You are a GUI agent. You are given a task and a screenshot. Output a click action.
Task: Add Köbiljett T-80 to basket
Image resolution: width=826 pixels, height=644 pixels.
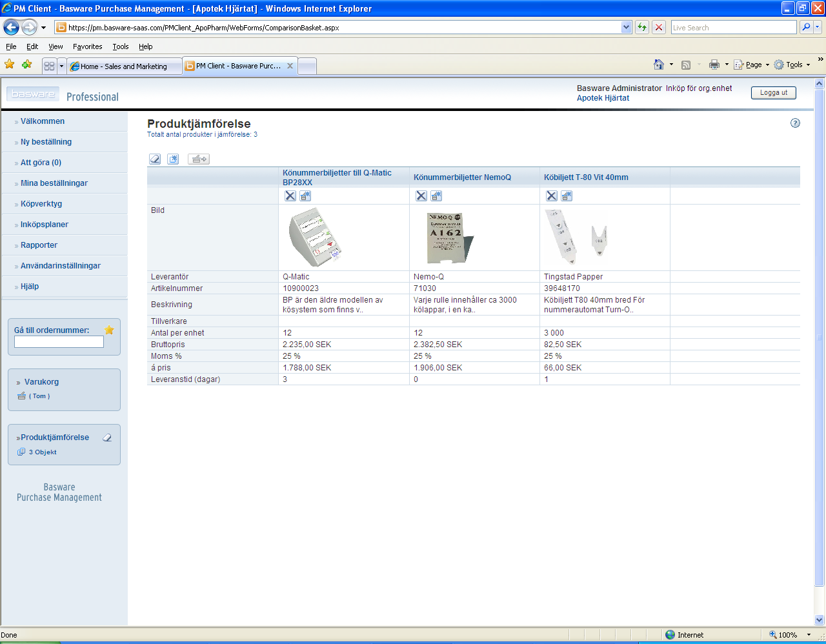click(x=567, y=196)
